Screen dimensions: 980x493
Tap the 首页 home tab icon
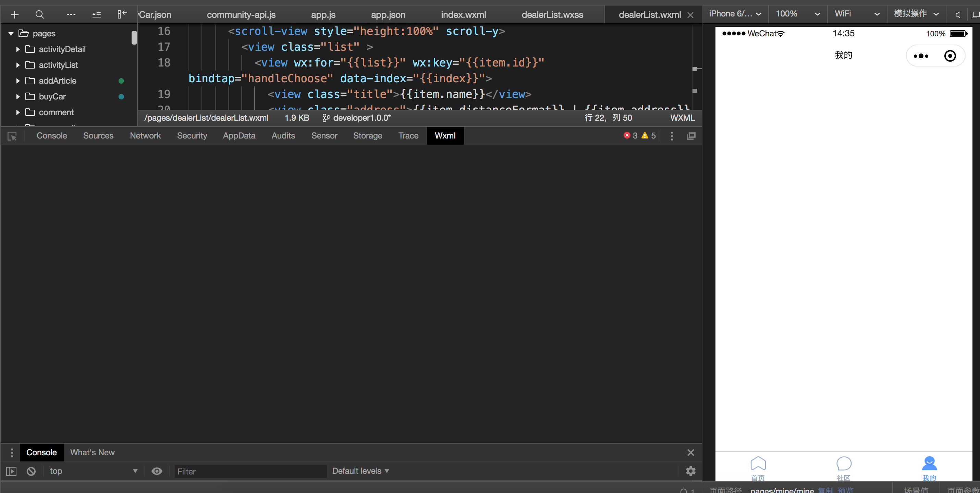[x=758, y=468]
